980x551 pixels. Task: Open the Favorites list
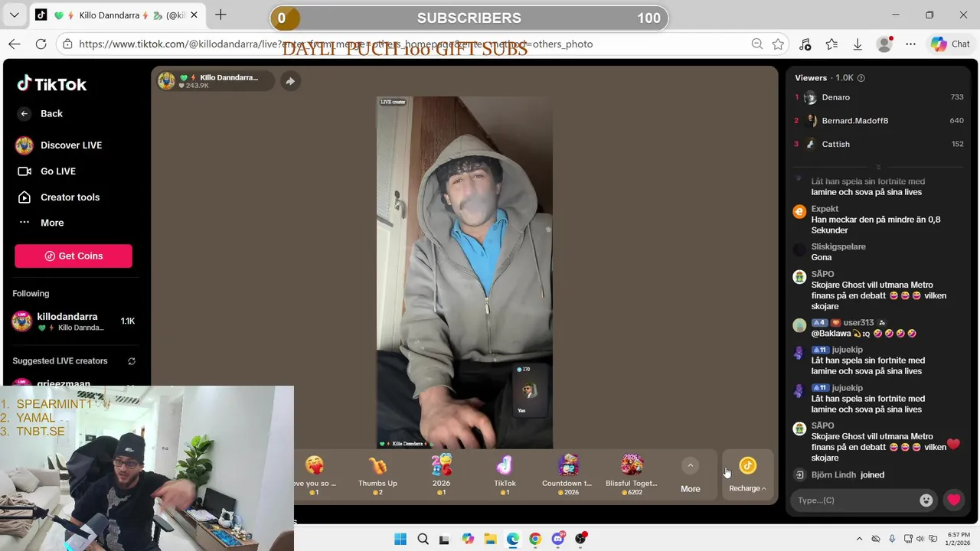[x=831, y=44]
